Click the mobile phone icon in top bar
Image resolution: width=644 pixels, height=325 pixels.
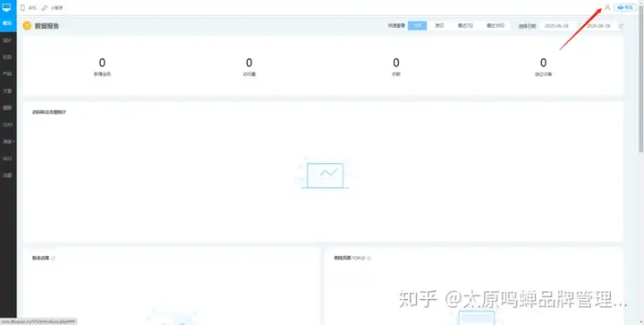coord(22,8)
